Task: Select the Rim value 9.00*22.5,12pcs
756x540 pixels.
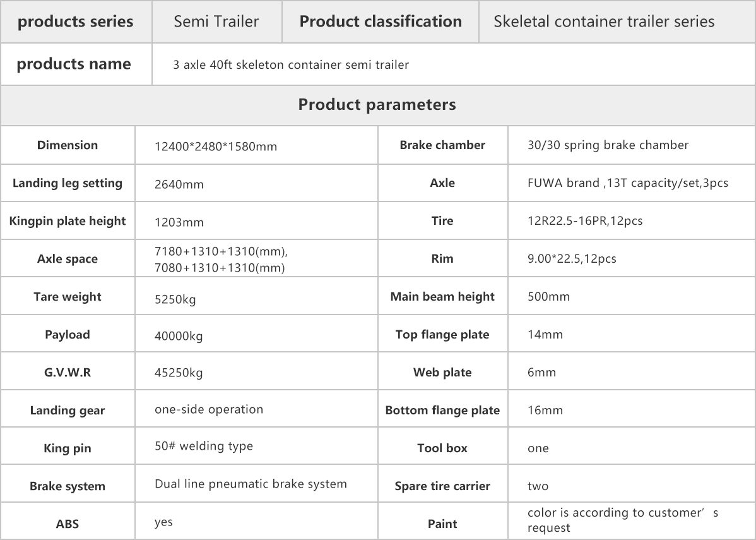Action: [572, 259]
